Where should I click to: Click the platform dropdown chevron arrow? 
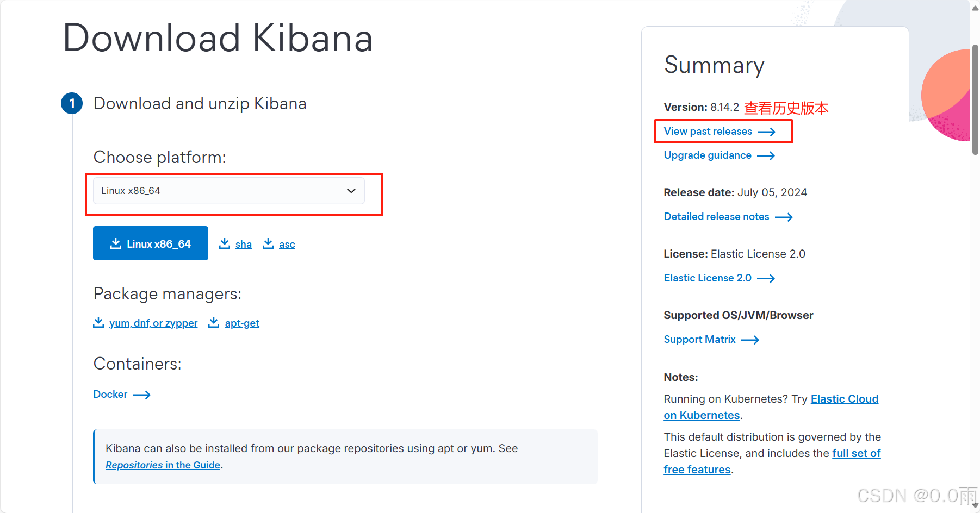(x=351, y=191)
